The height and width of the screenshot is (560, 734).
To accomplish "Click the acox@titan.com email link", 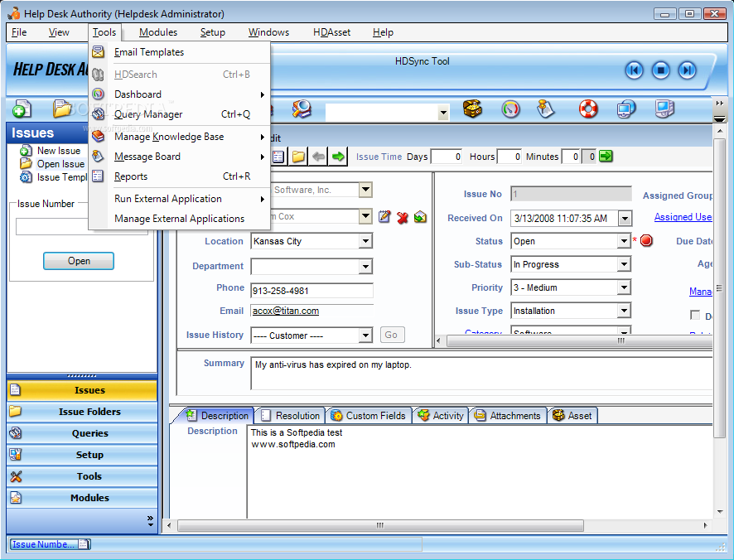I will click(x=286, y=311).
